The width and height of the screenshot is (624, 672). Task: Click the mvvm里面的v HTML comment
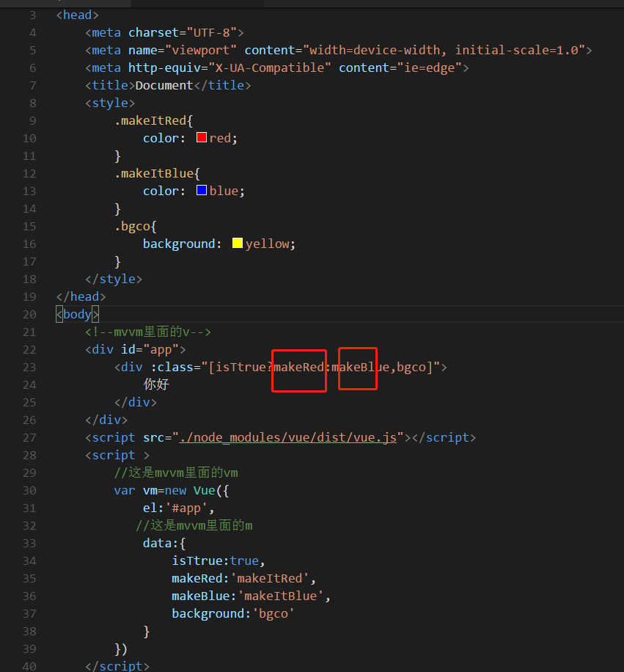point(148,332)
